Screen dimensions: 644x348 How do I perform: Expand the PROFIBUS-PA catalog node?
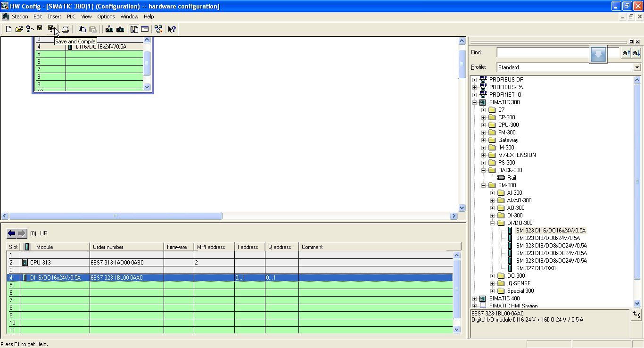[475, 87]
